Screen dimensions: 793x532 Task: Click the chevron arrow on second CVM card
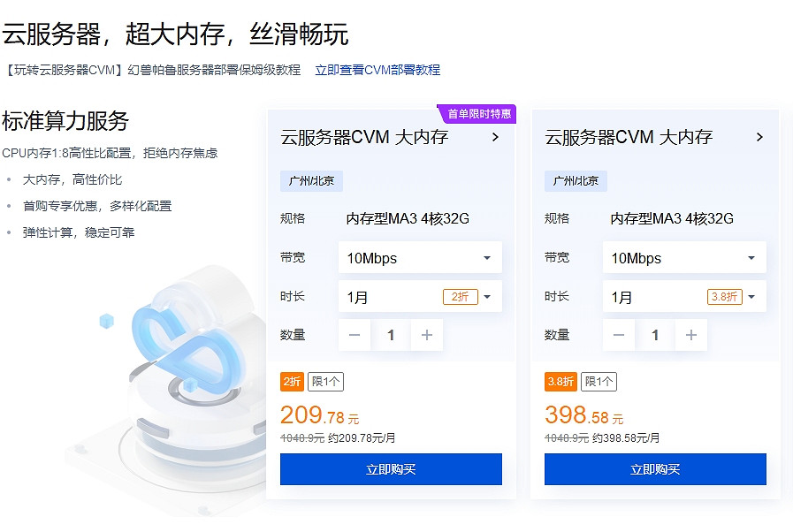click(x=759, y=137)
